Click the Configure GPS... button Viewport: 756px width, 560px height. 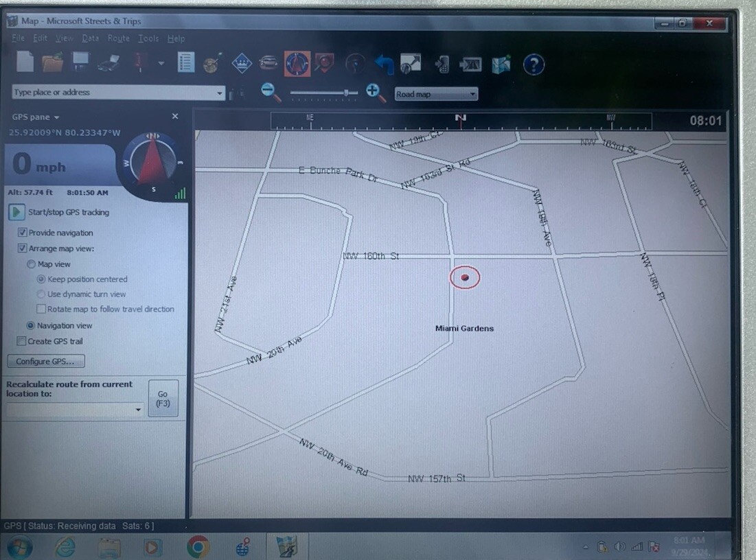46,362
